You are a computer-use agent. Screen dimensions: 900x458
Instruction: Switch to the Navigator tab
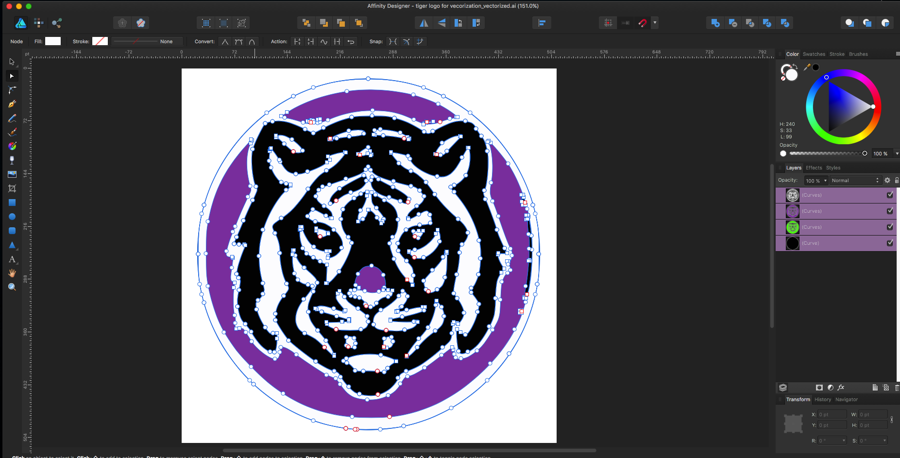click(846, 399)
